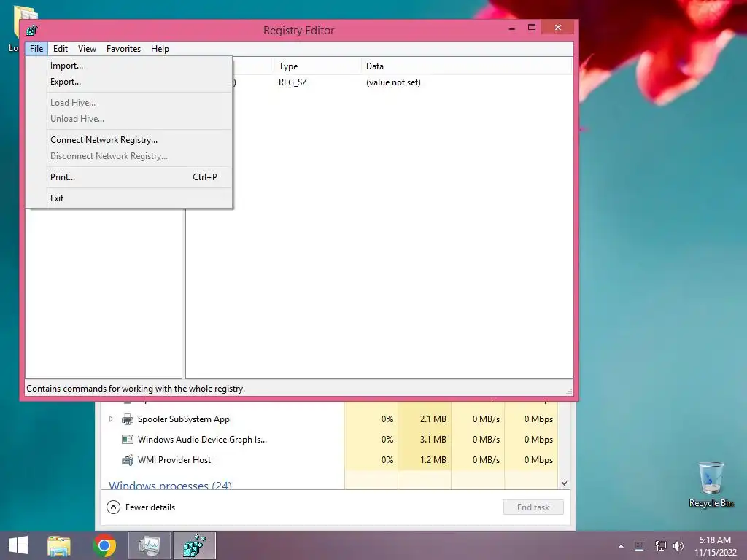
Task: Click Disconnect Network Registry... entry
Action: pyautogui.click(x=128, y=156)
